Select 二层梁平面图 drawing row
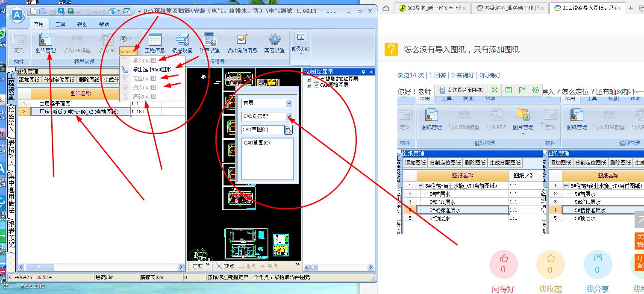 [x=81, y=103]
